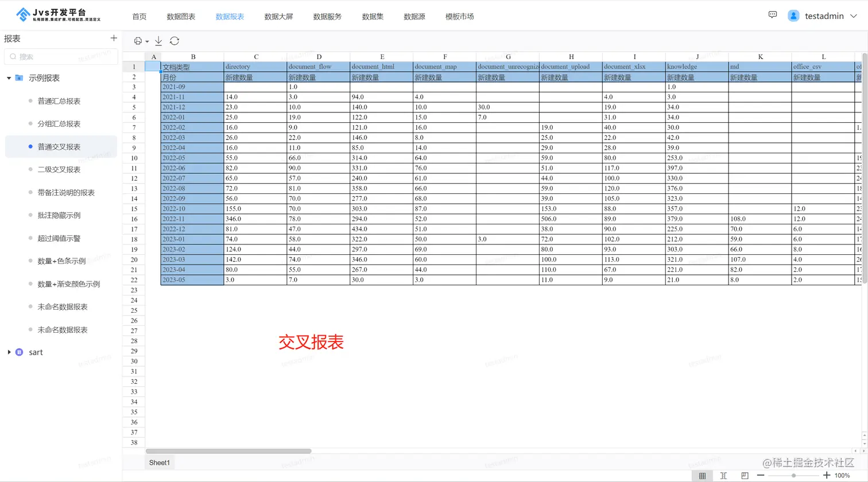Viewport: 868px width, 482px height.
Task: Open the 分组汇总报表 report
Action: click(59, 124)
